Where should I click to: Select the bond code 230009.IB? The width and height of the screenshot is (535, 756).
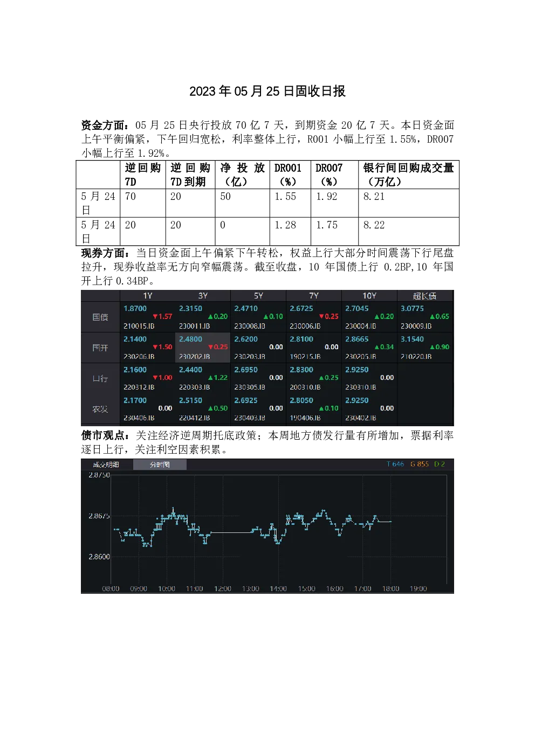tap(416, 326)
